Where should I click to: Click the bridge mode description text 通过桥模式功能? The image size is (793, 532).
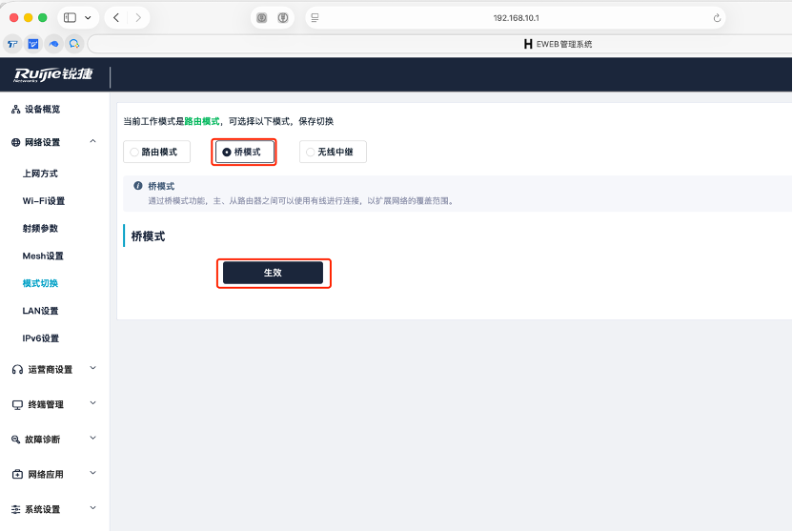301,201
